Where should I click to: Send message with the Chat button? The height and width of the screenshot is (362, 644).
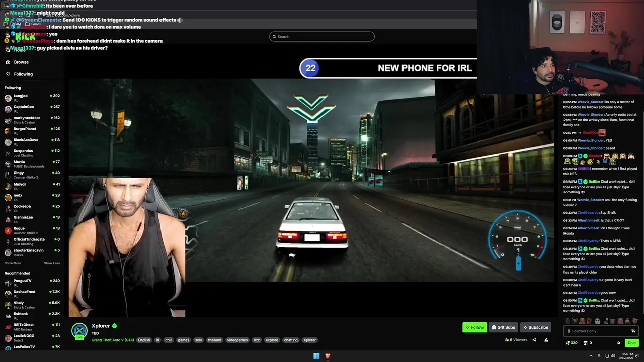click(x=632, y=343)
